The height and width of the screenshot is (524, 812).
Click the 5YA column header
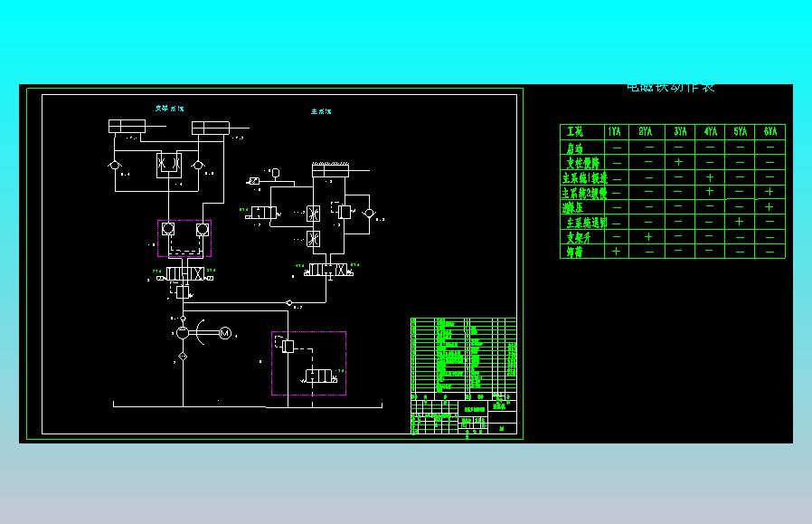(x=740, y=131)
